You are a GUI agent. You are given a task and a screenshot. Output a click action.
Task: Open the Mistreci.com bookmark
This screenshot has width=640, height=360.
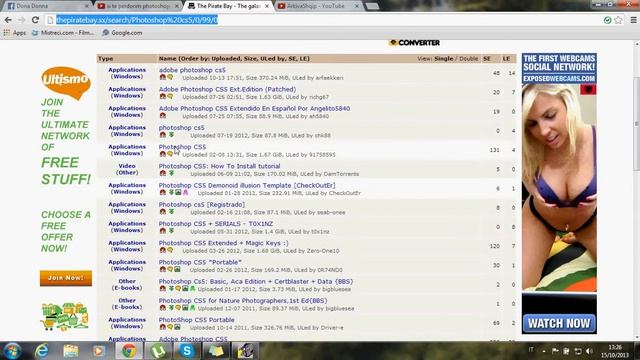click(x=63, y=33)
